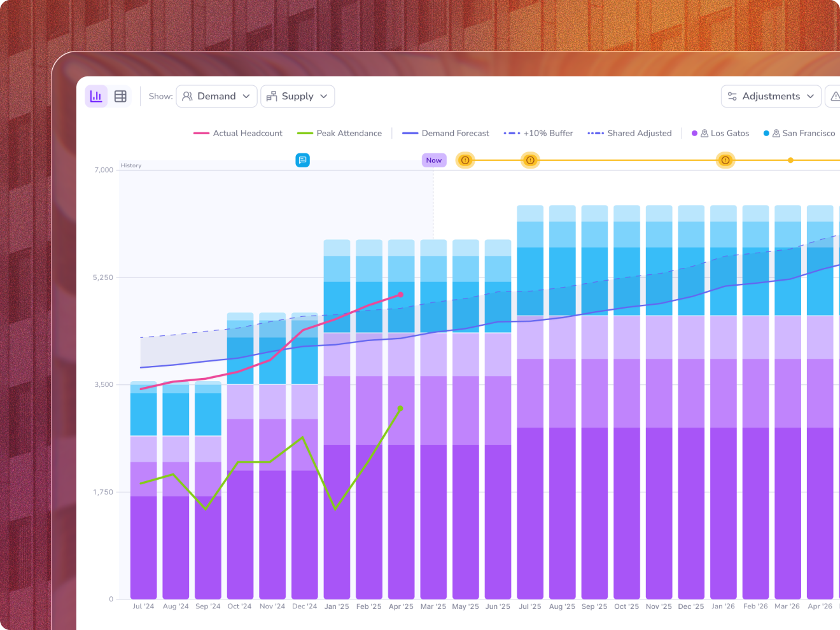Viewport: 840px width, 630px height.
Task: Click the Dec '25 axis label
Action: tap(691, 606)
